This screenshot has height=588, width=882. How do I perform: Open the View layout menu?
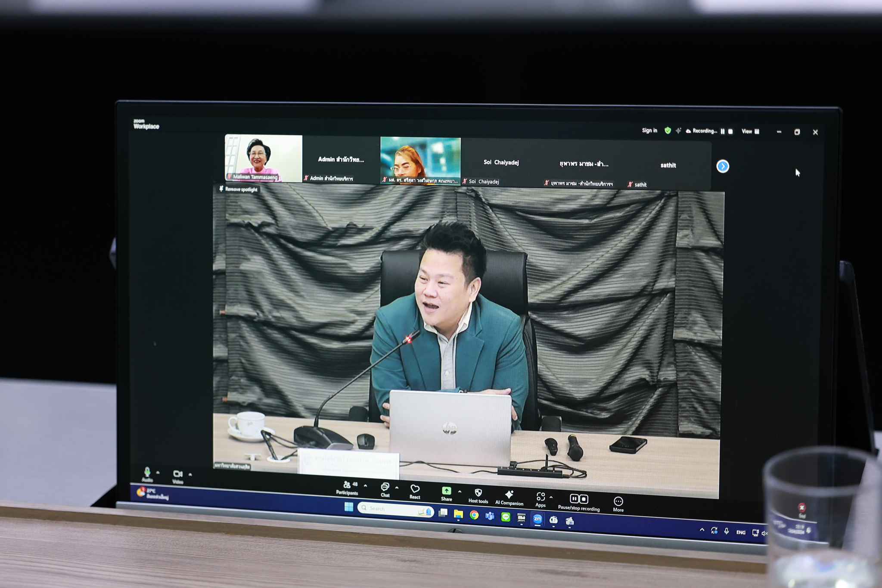751,131
